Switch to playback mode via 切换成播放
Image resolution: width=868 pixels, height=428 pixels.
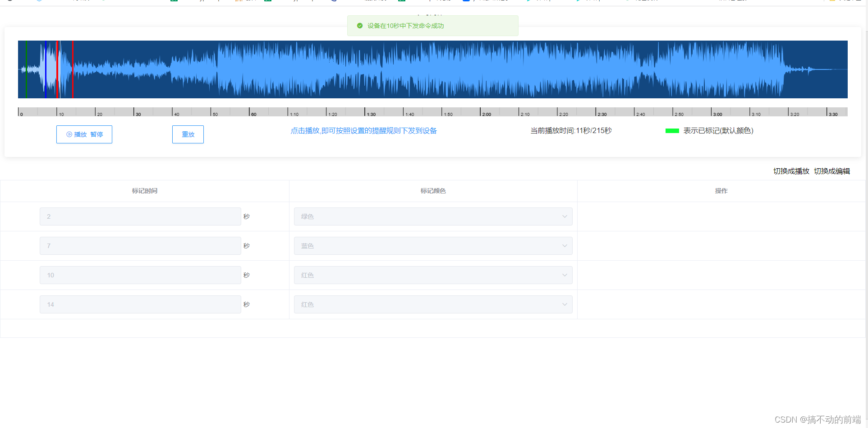791,171
